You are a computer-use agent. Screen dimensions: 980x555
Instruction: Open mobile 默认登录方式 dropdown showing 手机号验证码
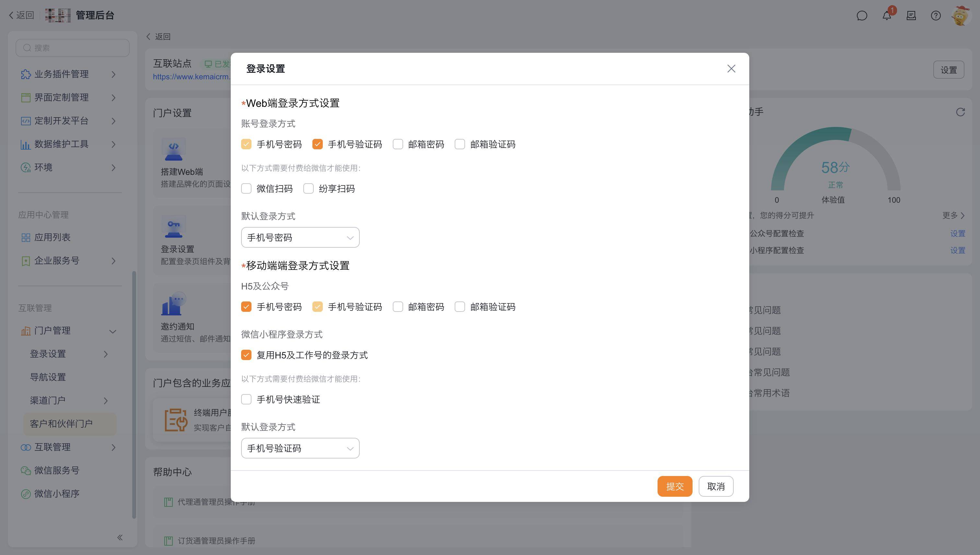click(x=300, y=448)
